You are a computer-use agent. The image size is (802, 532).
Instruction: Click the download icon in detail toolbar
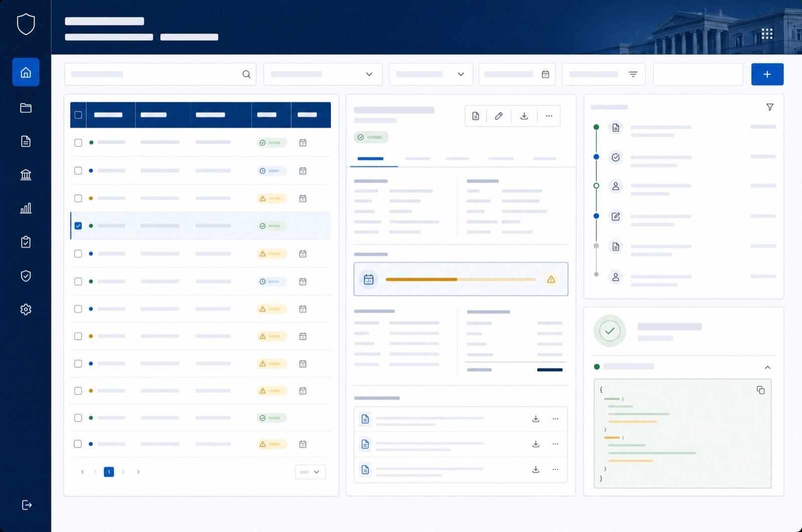coord(524,116)
